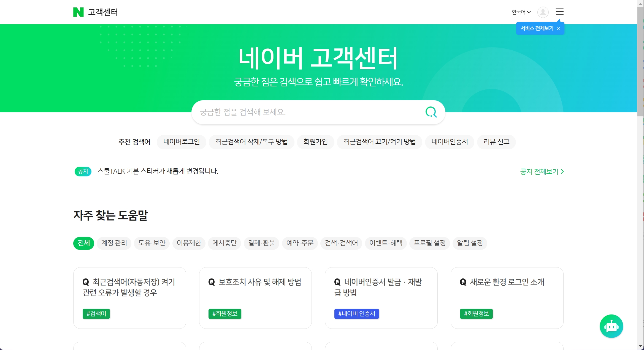Screen dimensions: 644x350
Task: Select the 전체 category filter
Action: pyautogui.click(x=83, y=243)
